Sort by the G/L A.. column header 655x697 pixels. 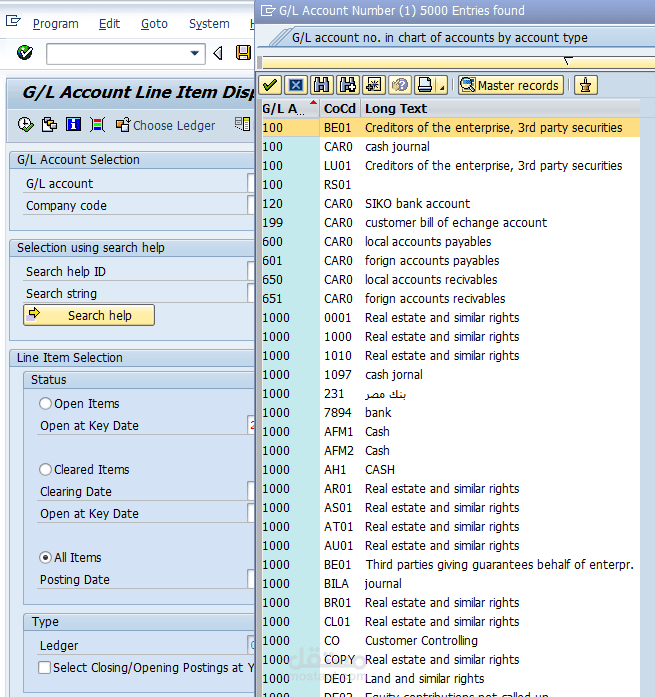pyautogui.click(x=290, y=108)
